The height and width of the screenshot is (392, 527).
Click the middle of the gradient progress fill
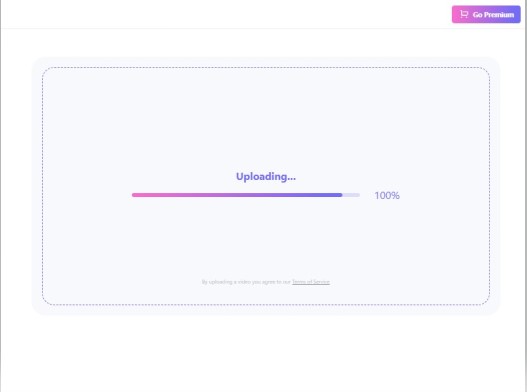pyautogui.click(x=237, y=195)
